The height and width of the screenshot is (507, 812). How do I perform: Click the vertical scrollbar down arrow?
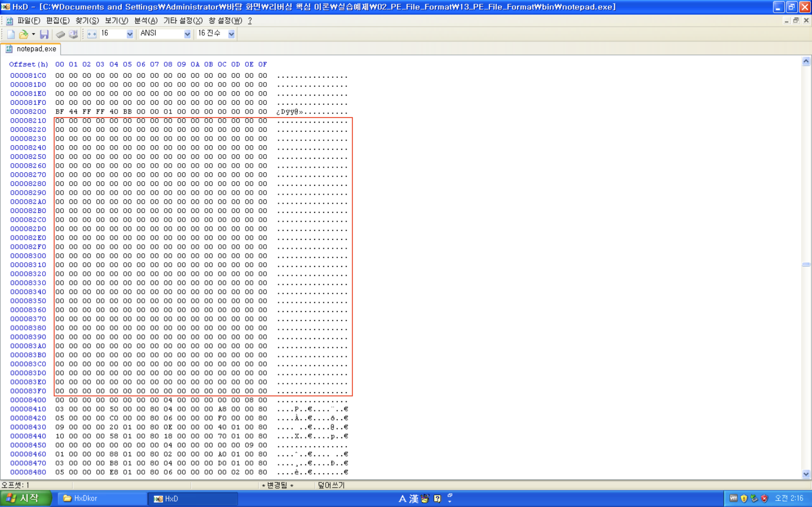click(x=806, y=474)
